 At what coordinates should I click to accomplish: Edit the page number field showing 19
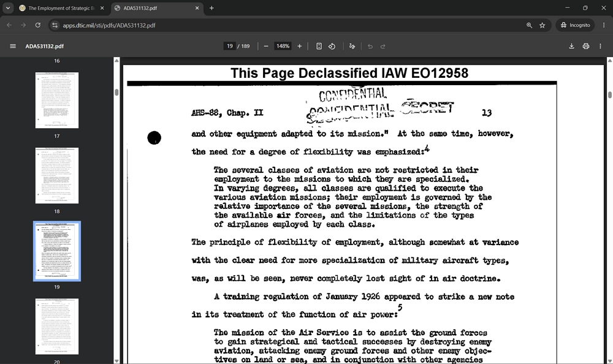click(x=230, y=46)
